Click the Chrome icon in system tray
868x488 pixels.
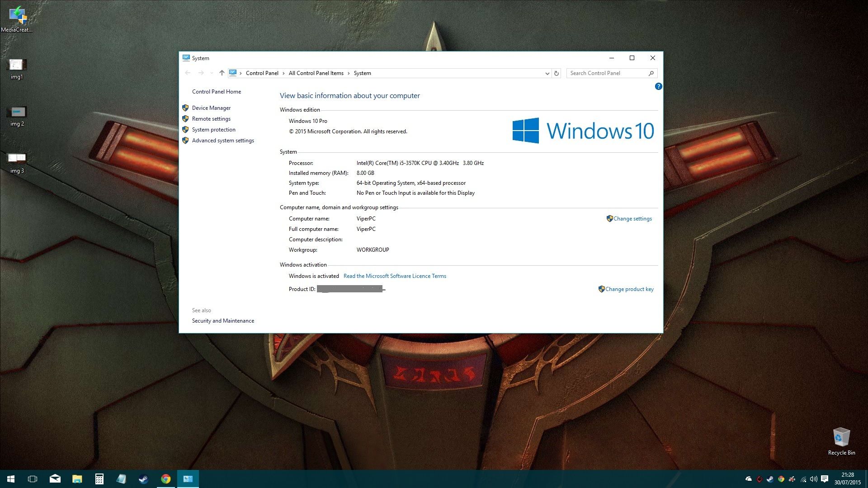pos(781,479)
